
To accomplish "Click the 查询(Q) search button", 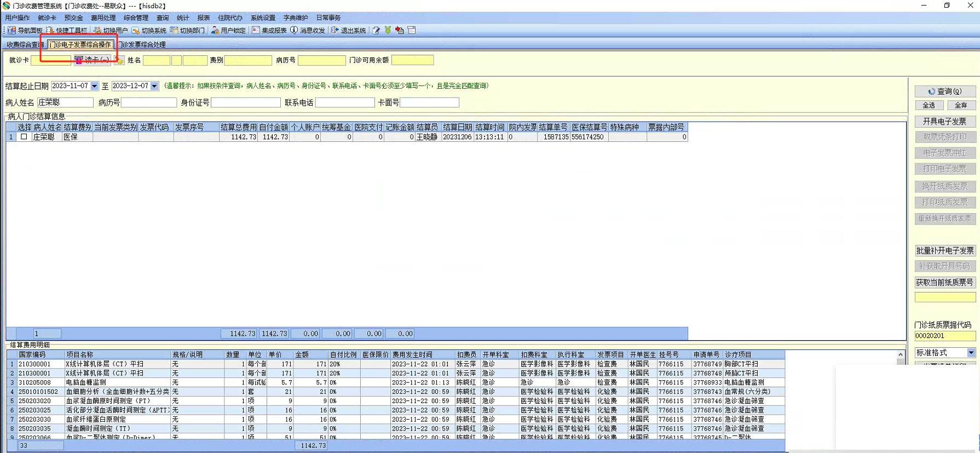I will click(x=945, y=91).
